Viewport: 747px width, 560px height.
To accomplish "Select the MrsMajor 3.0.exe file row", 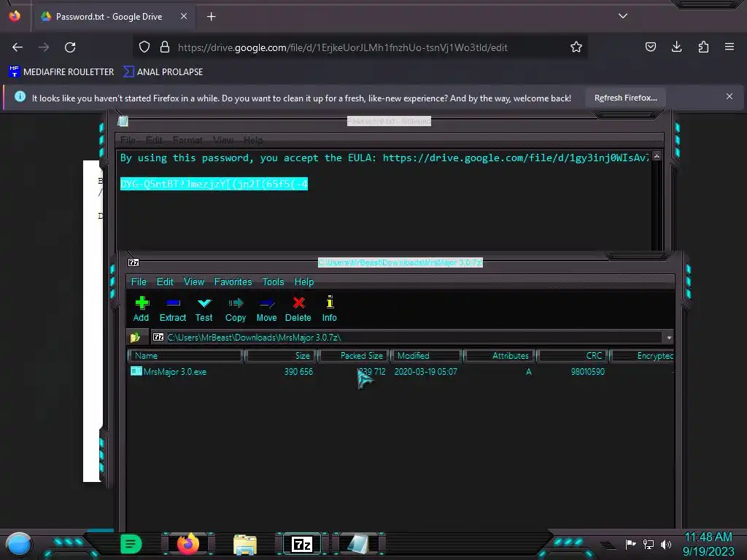I will [x=401, y=371].
